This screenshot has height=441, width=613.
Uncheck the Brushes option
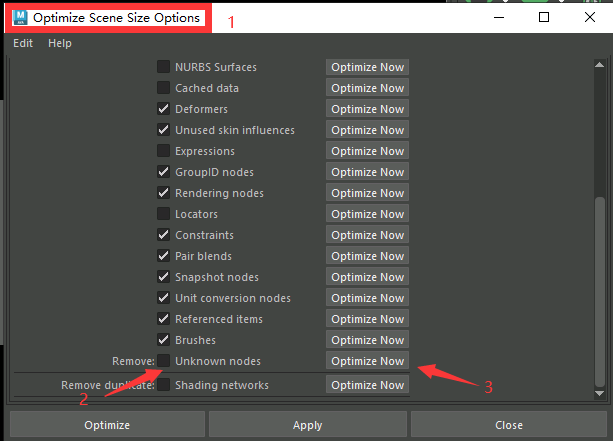pyautogui.click(x=163, y=340)
